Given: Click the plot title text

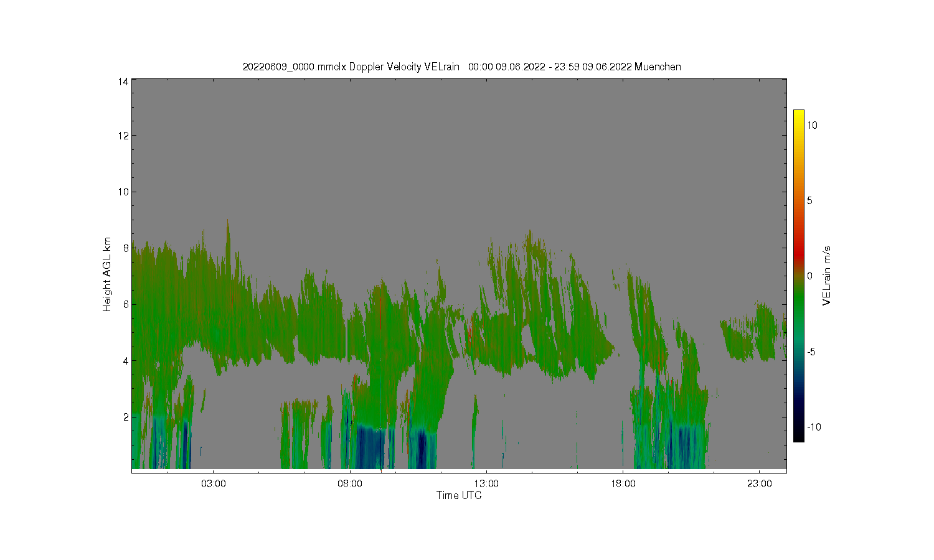Looking at the screenshot, I should pos(461,67).
